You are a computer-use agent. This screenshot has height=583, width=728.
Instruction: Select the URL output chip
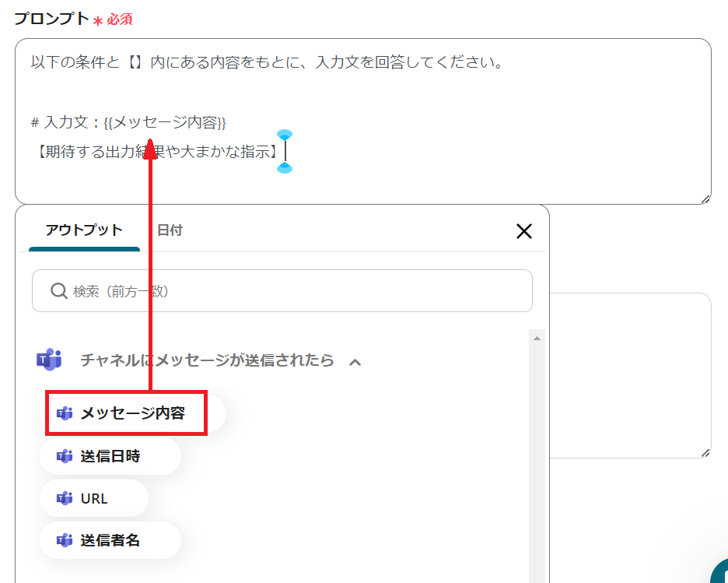point(93,498)
